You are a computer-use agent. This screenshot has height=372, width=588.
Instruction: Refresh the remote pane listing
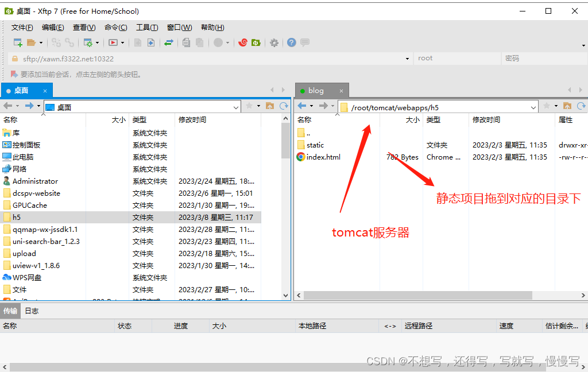pos(581,106)
